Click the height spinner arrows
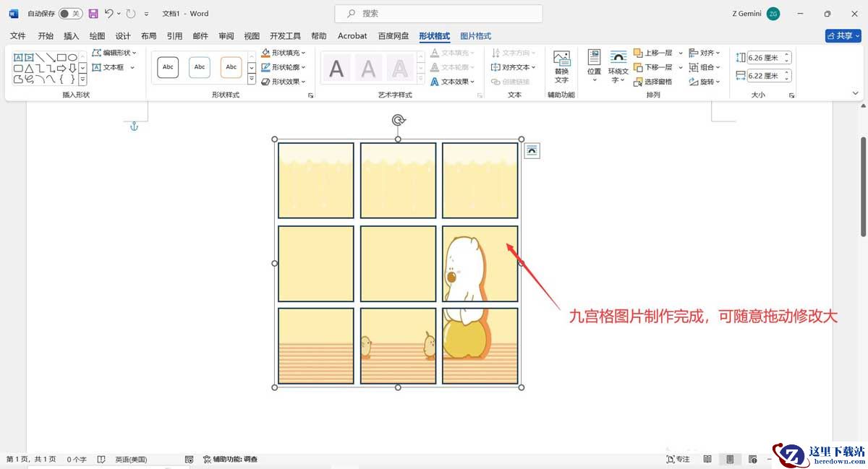This screenshot has width=868, height=469. click(x=787, y=58)
